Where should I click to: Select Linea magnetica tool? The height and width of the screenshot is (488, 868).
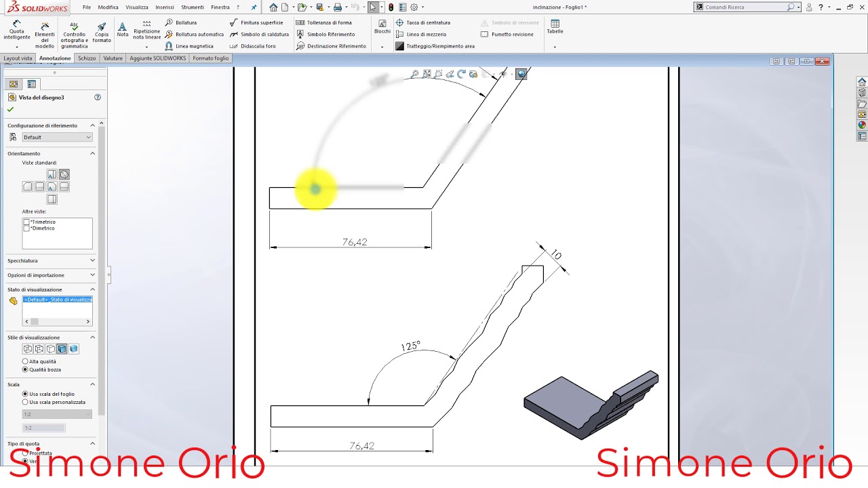point(189,46)
